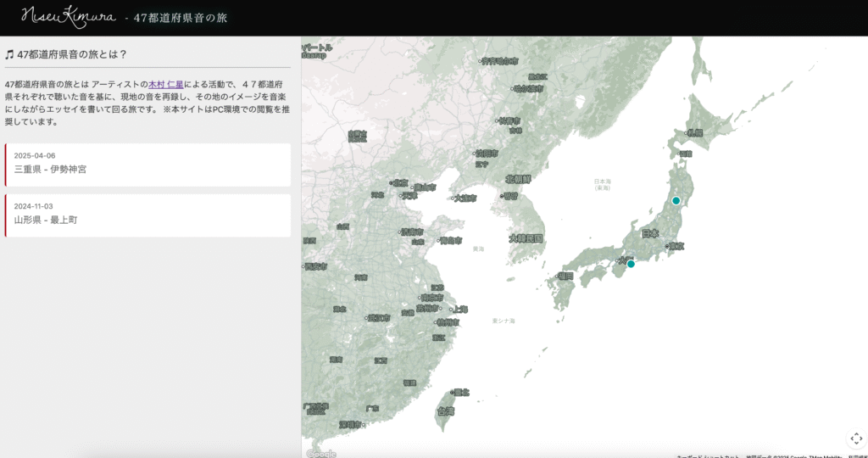Click the 札幌 city label on the map
This screenshot has height=458, width=868.
[694, 133]
